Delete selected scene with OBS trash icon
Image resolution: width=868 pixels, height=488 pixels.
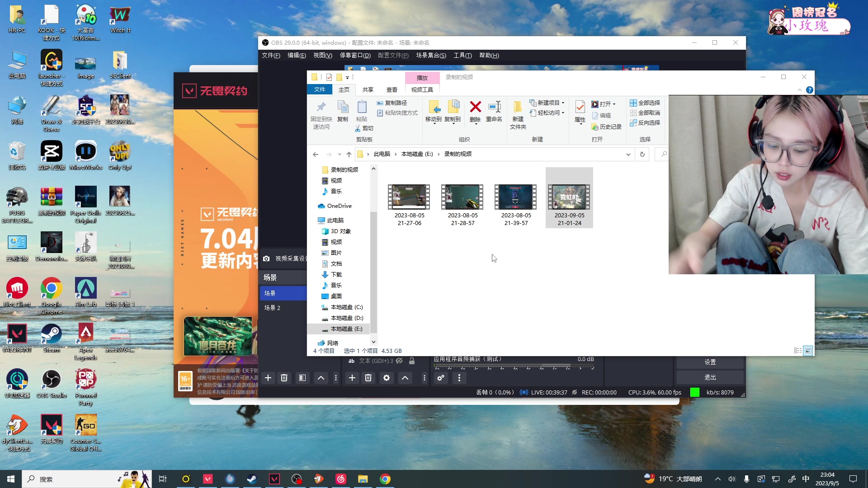[284, 378]
